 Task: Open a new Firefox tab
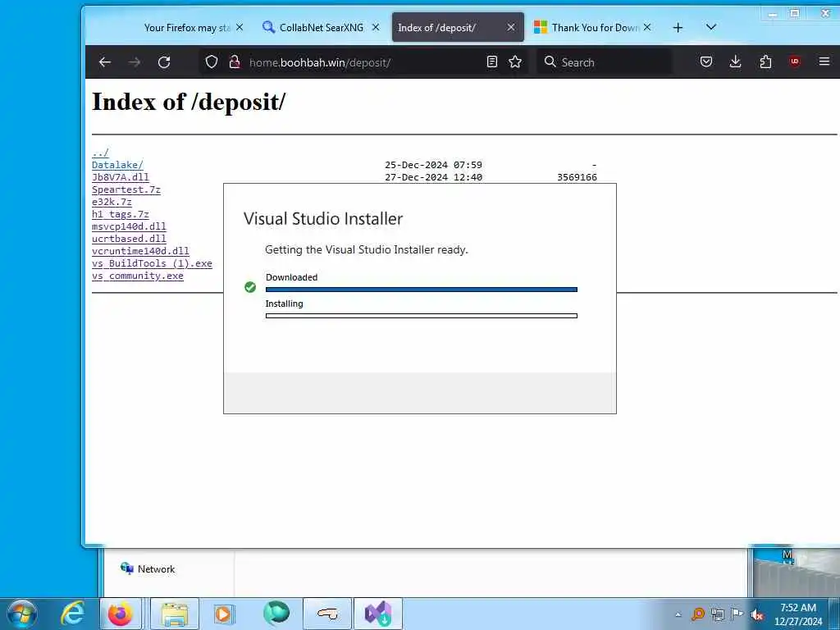(678, 27)
